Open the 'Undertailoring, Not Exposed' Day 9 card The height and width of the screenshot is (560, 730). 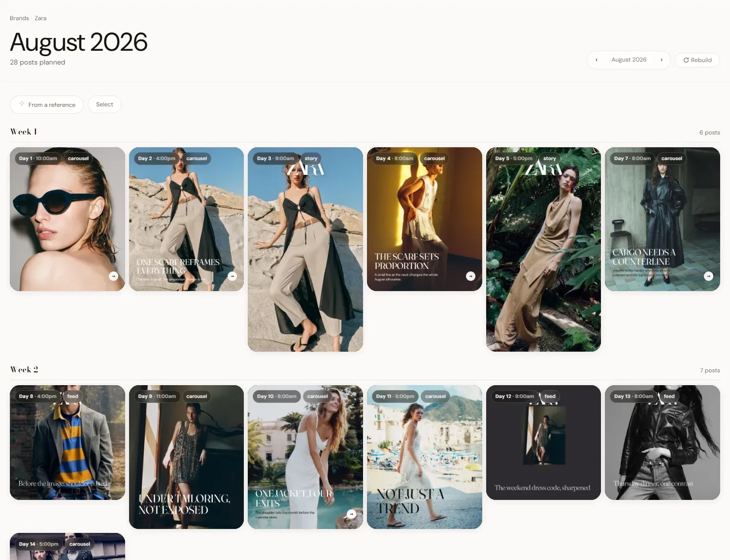[x=186, y=457]
